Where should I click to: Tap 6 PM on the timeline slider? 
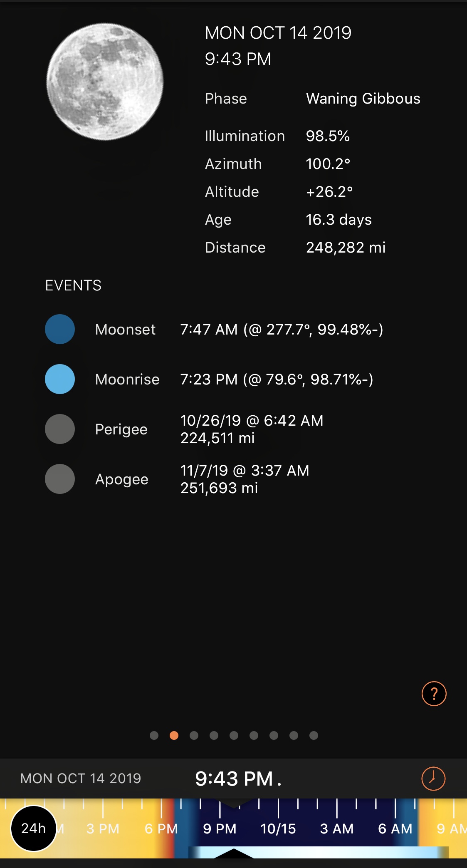tap(161, 828)
